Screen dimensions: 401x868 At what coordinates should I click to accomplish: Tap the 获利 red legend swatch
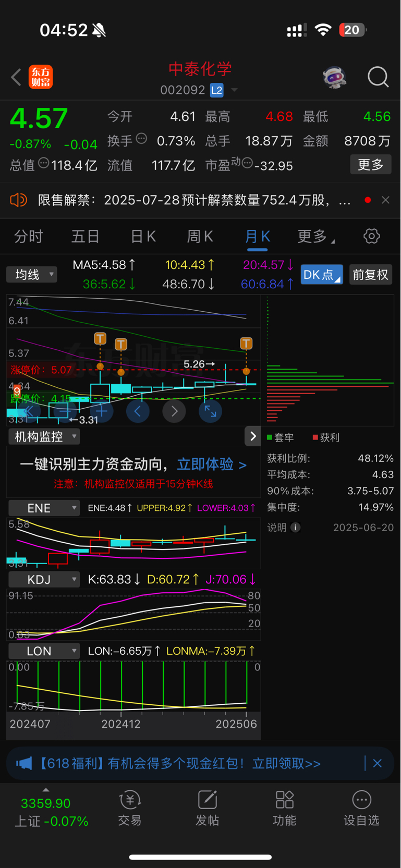(x=315, y=437)
